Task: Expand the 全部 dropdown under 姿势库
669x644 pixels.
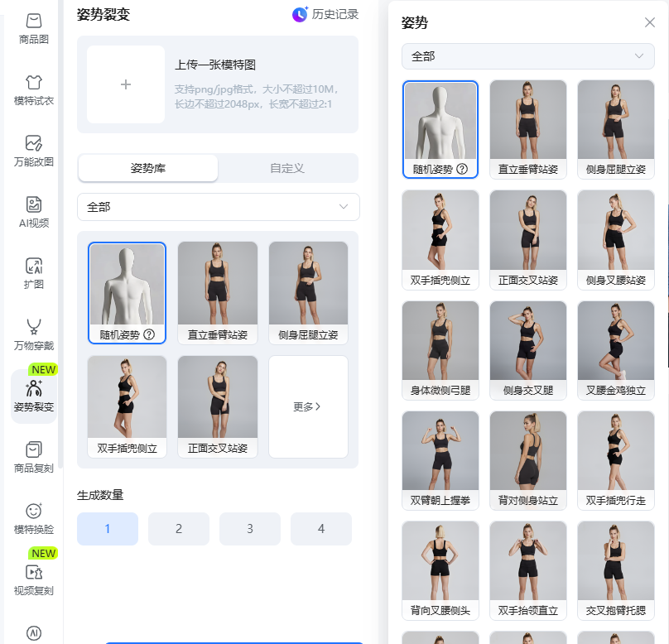Action: [218, 207]
